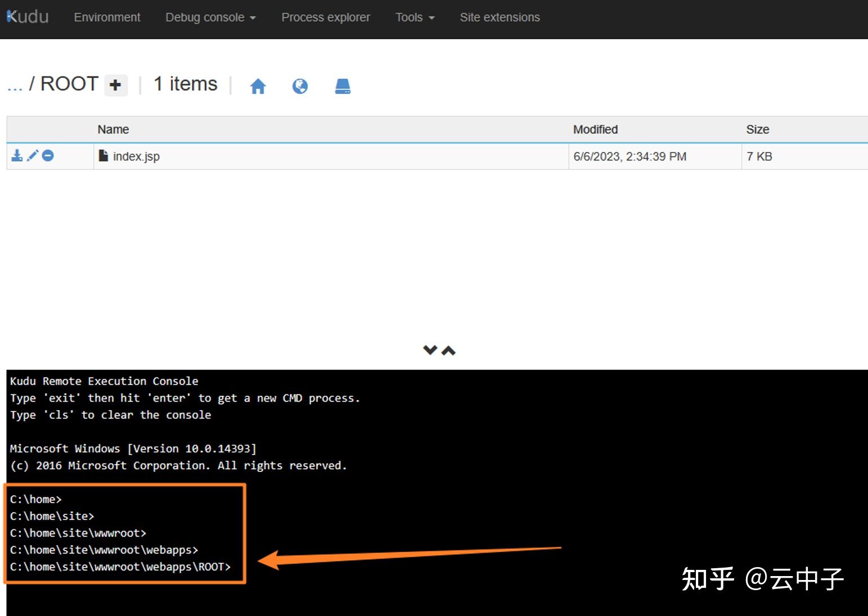This screenshot has height=616, width=868.
Task: Download index.jsp using the download icon
Action: (17, 156)
